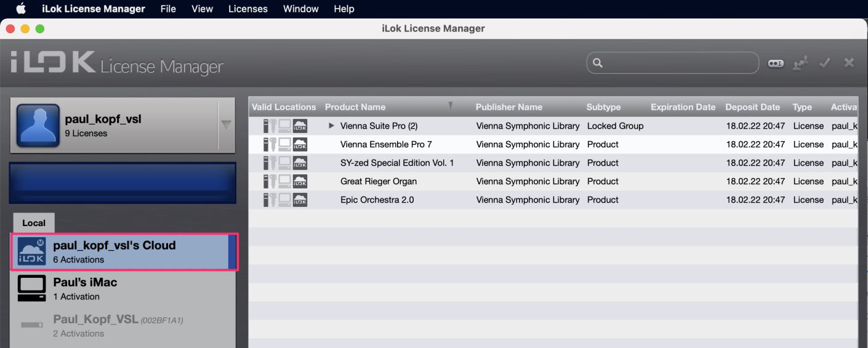Click the blue user avatar icon

pyautogui.click(x=38, y=126)
